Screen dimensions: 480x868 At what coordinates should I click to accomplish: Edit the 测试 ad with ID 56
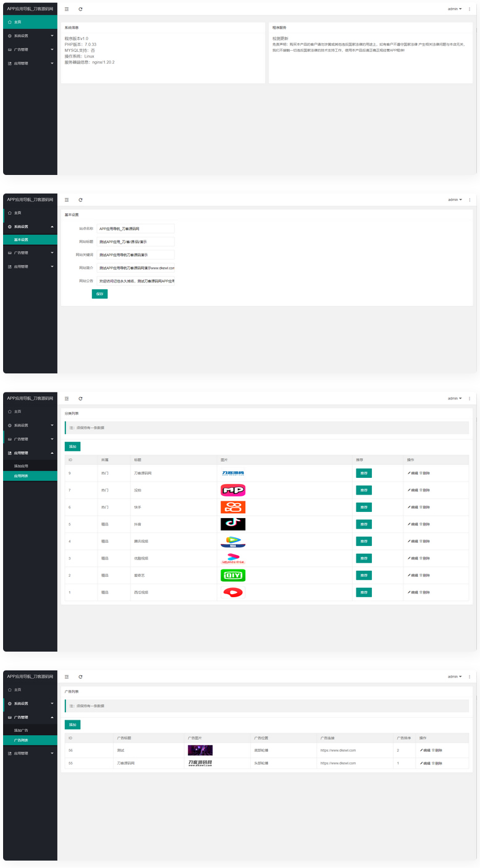click(x=425, y=750)
